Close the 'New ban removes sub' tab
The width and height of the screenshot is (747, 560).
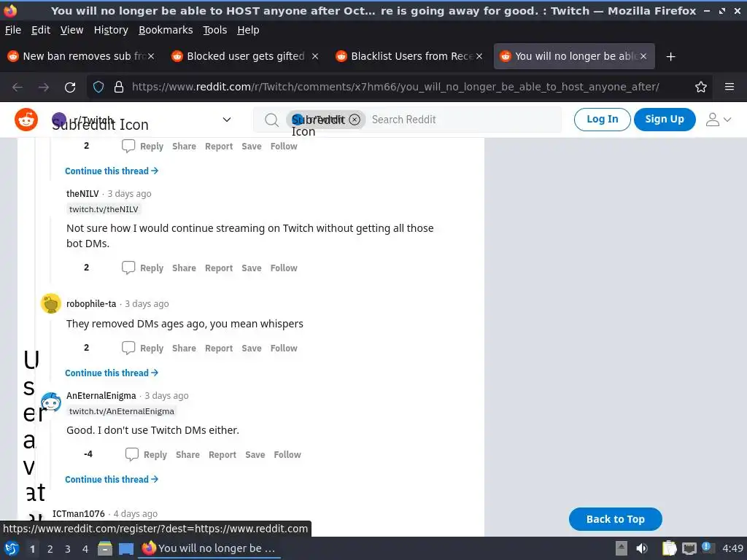(150, 56)
